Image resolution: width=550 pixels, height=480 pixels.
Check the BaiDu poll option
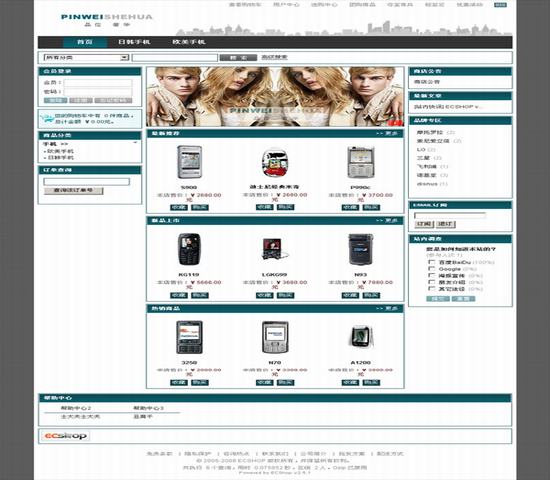click(x=431, y=262)
